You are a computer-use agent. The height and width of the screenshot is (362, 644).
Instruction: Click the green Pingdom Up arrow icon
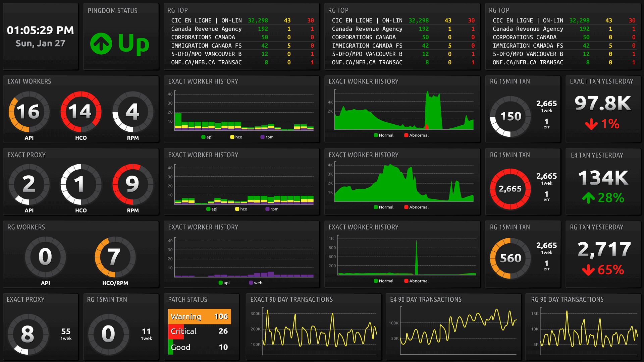[x=101, y=44]
